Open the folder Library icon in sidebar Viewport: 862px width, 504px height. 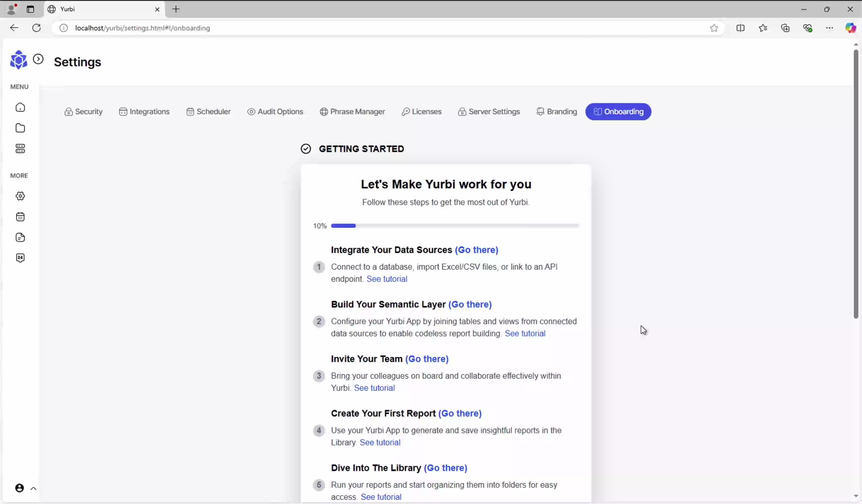[20, 128]
